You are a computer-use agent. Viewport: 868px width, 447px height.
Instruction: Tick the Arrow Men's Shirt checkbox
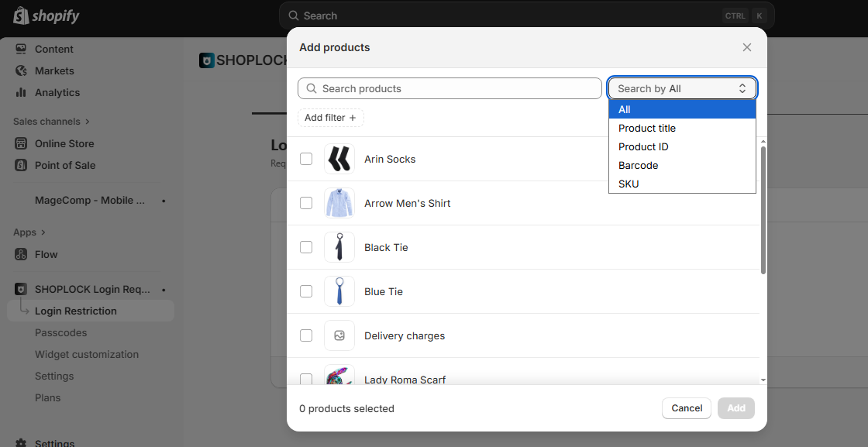[x=306, y=203]
